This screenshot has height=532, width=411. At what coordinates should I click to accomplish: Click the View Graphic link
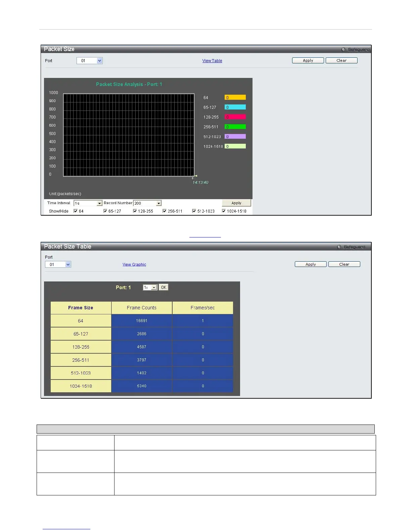134,265
